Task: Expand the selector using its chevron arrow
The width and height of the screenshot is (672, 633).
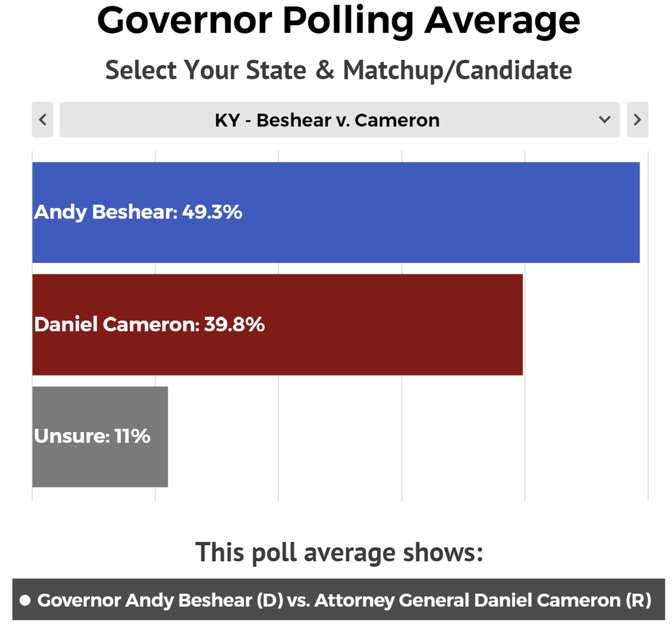Action: (x=604, y=119)
